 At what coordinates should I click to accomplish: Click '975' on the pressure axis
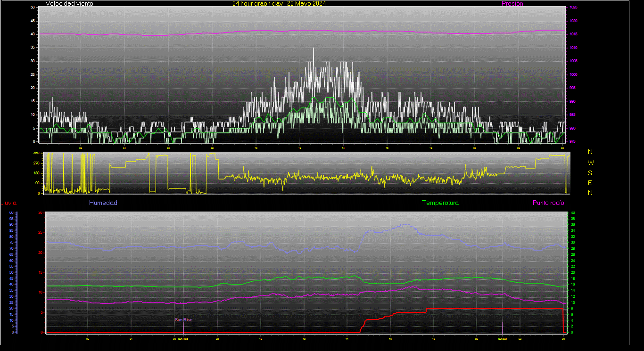(573, 141)
